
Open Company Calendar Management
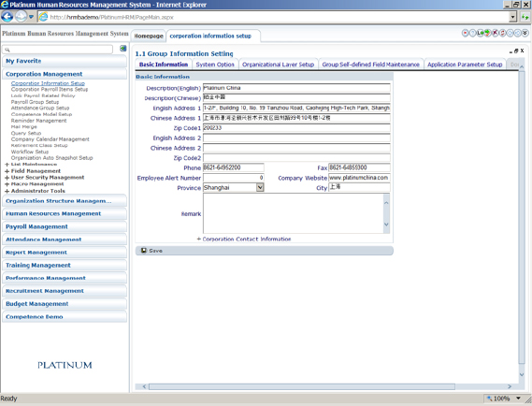(x=50, y=139)
